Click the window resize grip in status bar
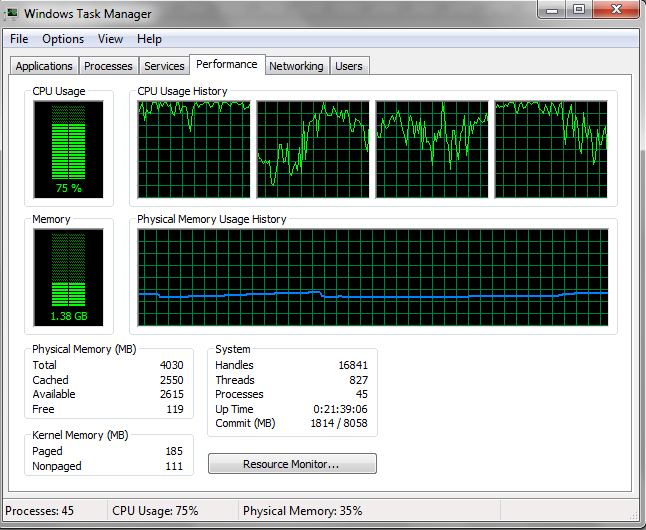The height and width of the screenshot is (530, 646). coord(634,516)
